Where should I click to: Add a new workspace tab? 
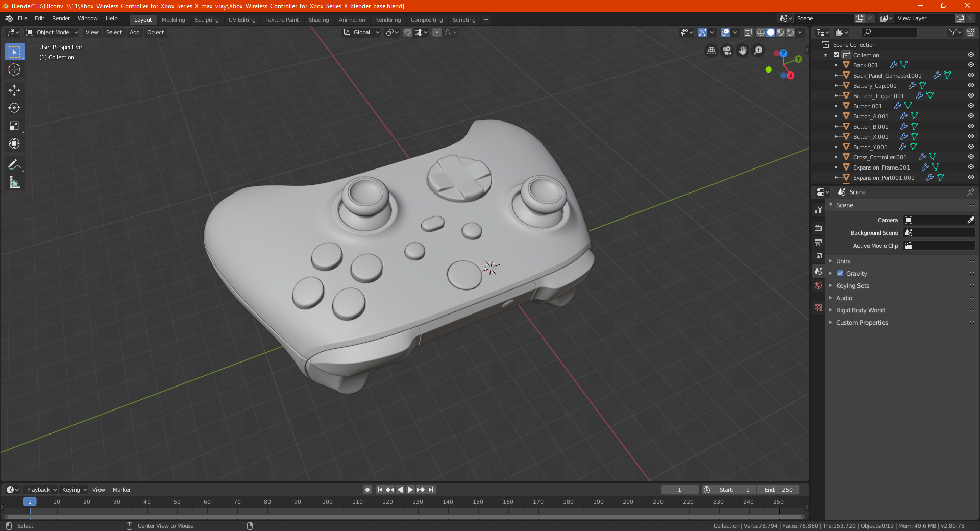486,20
